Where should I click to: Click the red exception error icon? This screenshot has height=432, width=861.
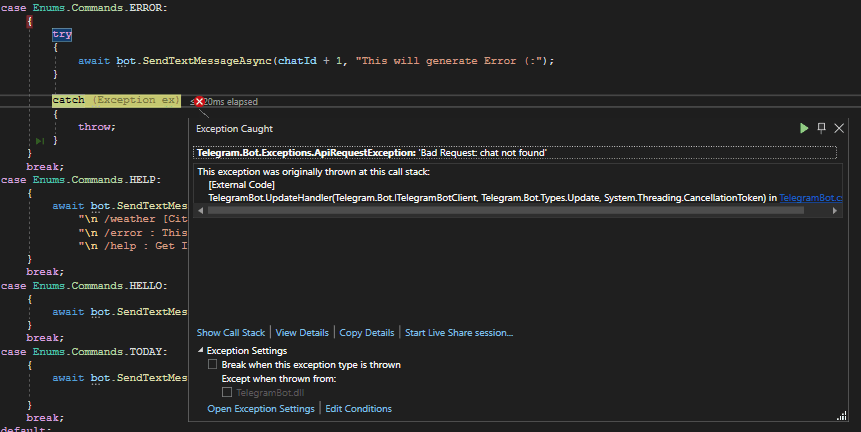coord(199,101)
